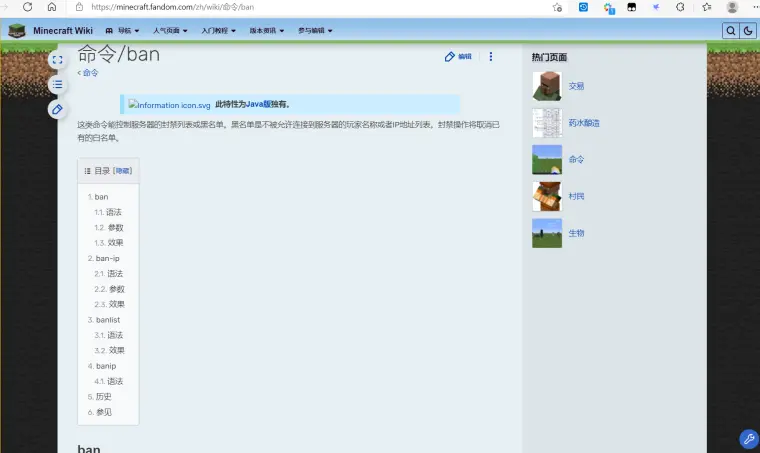Click the blue square browser extension icon
760x453 pixels.
[583, 7]
